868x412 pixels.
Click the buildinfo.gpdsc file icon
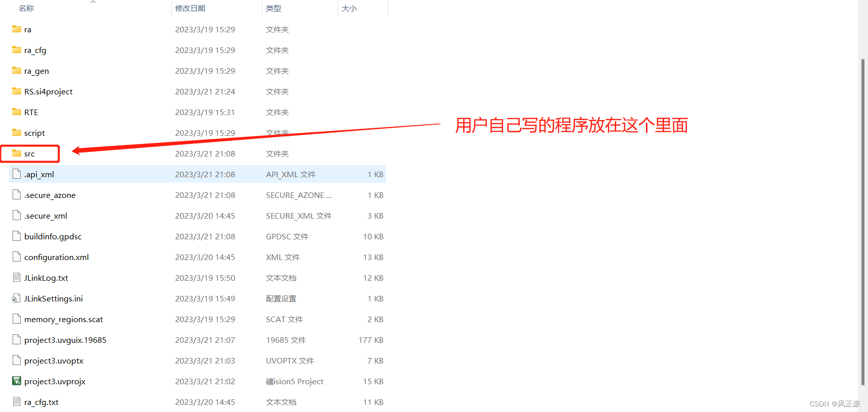coord(17,236)
